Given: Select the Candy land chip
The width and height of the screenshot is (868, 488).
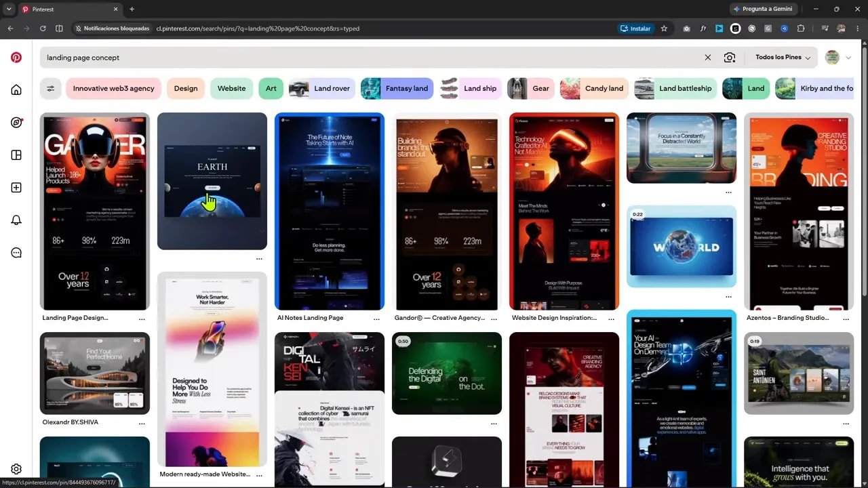Looking at the screenshot, I should tap(594, 88).
